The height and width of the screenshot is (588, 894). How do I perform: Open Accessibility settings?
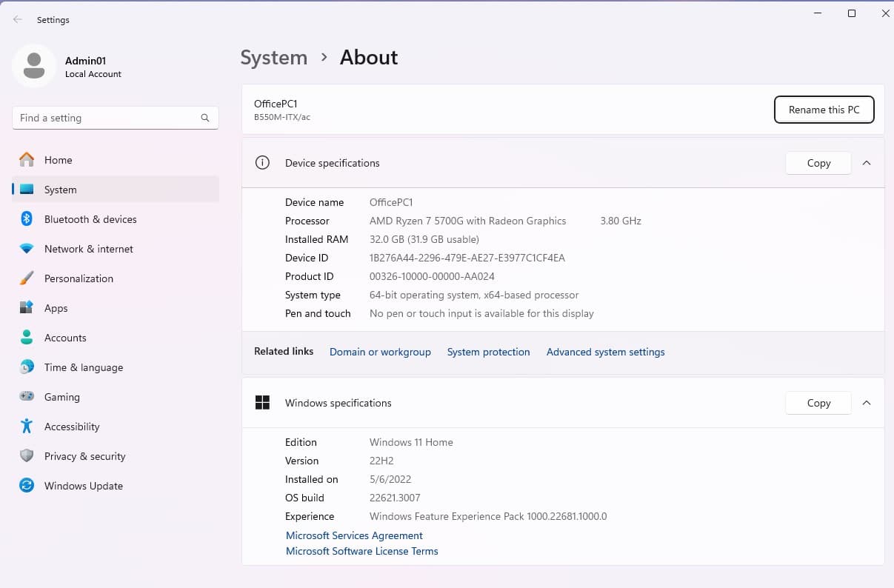(116, 427)
